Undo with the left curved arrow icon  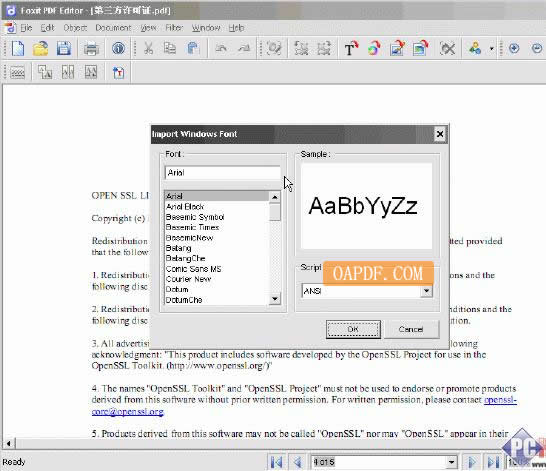[221, 48]
